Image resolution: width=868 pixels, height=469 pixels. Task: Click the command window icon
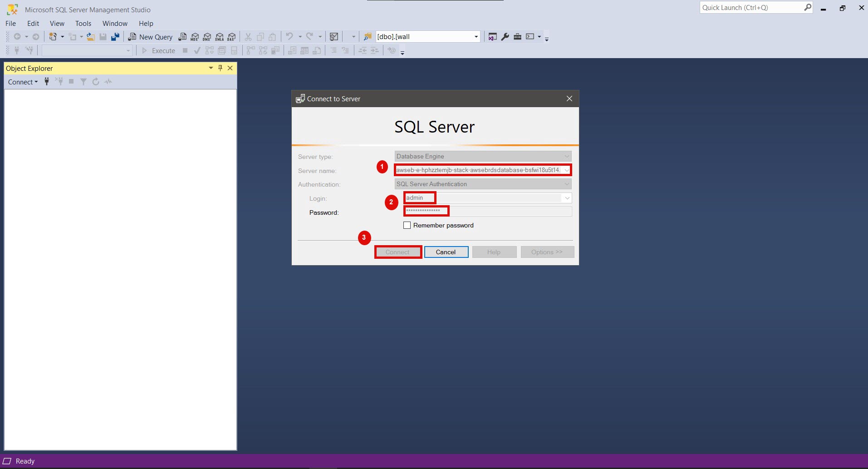pyautogui.click(x=530, y=36)
